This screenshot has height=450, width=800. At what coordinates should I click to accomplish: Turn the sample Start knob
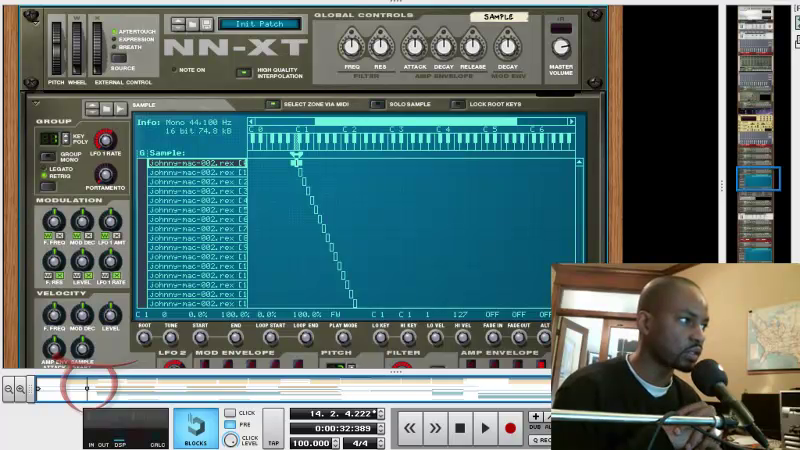200,337
